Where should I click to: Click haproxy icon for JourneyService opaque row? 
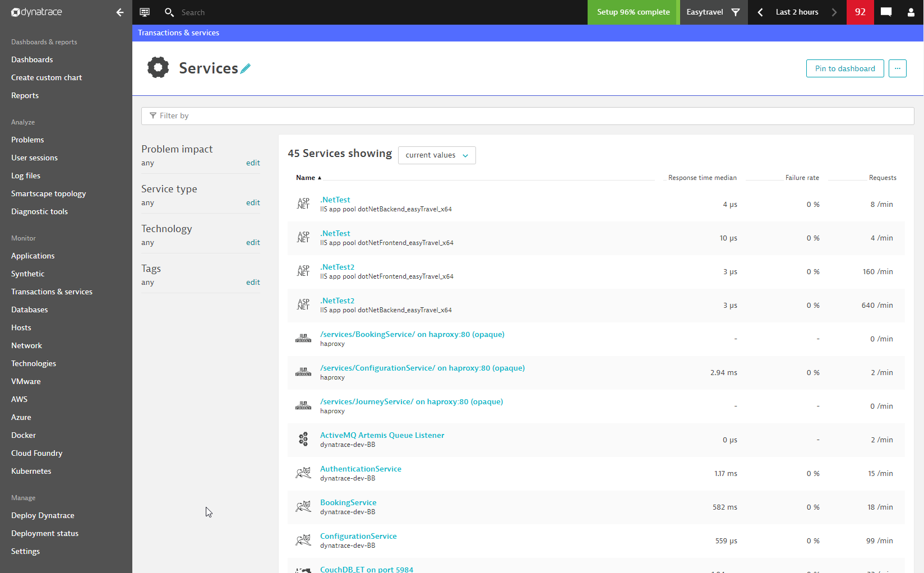[x=303, y=406]
